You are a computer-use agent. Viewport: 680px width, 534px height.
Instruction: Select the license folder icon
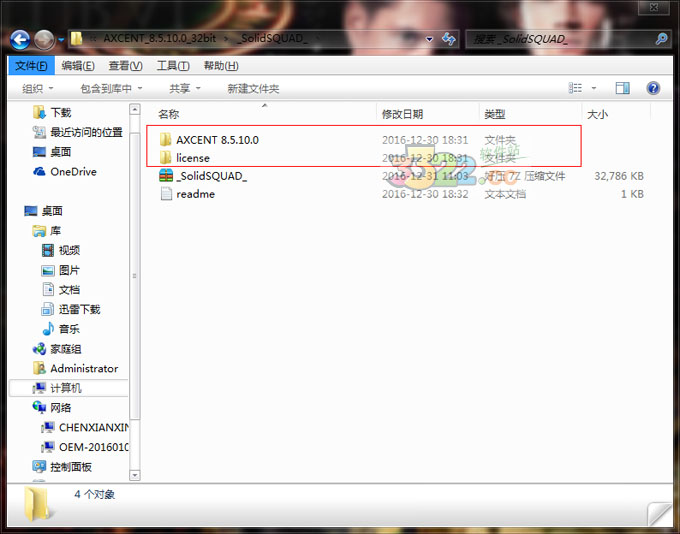coord(166,157)
